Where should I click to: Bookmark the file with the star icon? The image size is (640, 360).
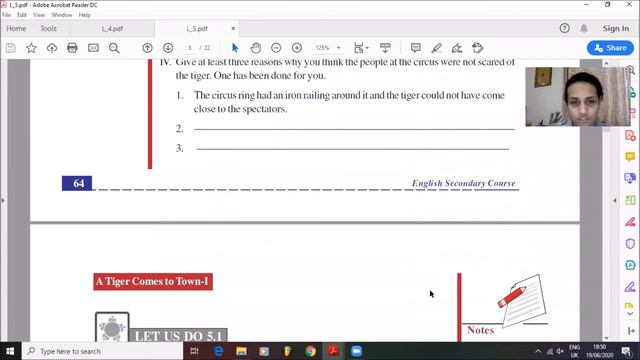pos(31,48)
